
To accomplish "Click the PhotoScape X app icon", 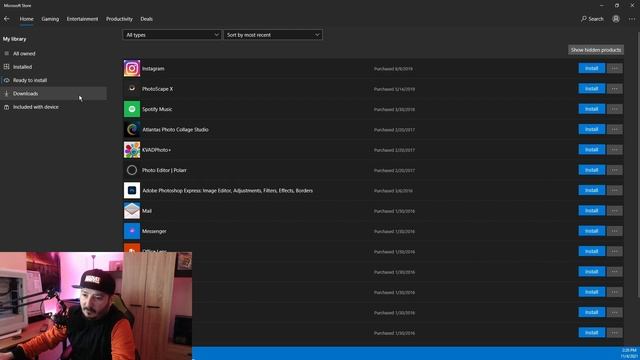I will point(132,89).
